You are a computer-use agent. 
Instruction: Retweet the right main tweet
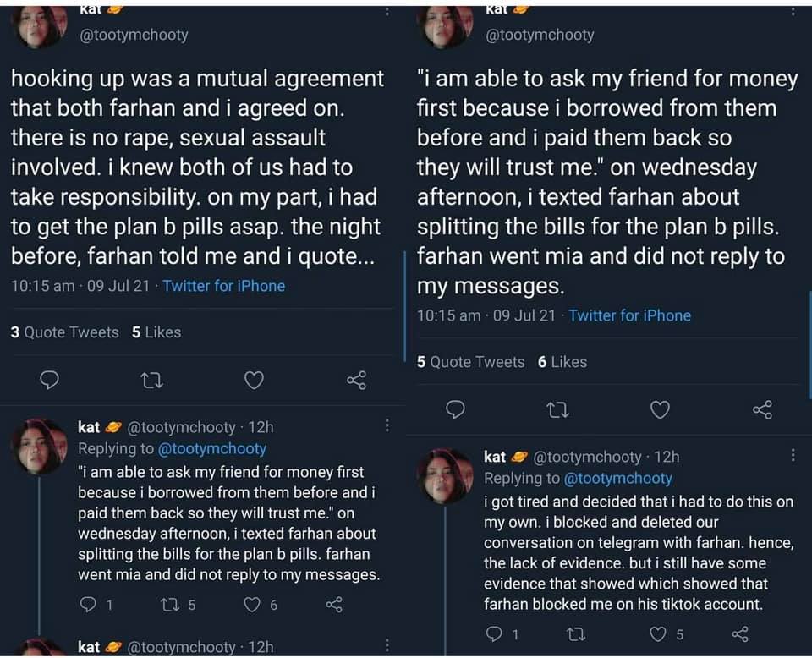558,410
